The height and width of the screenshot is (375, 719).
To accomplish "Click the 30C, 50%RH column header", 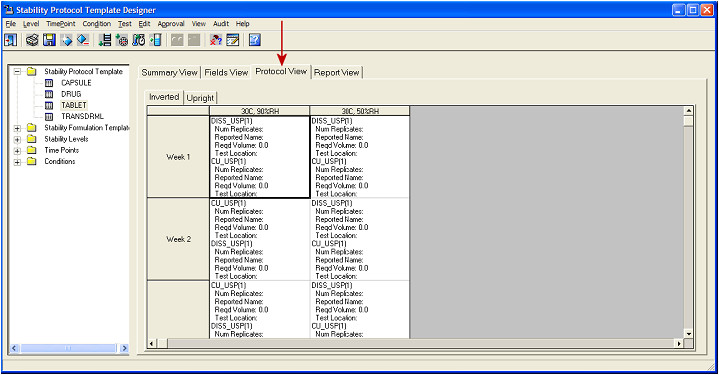I will [360, 111].
